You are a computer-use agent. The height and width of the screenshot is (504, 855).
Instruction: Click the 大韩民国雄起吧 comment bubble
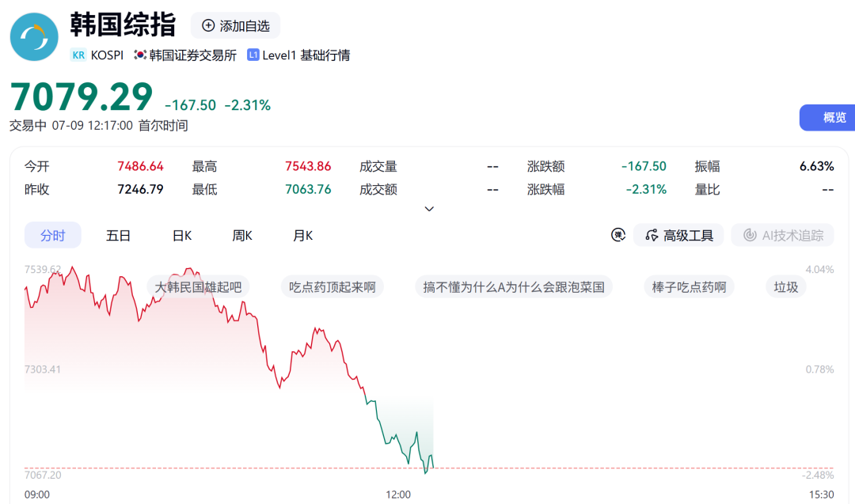tap(198, 287)
